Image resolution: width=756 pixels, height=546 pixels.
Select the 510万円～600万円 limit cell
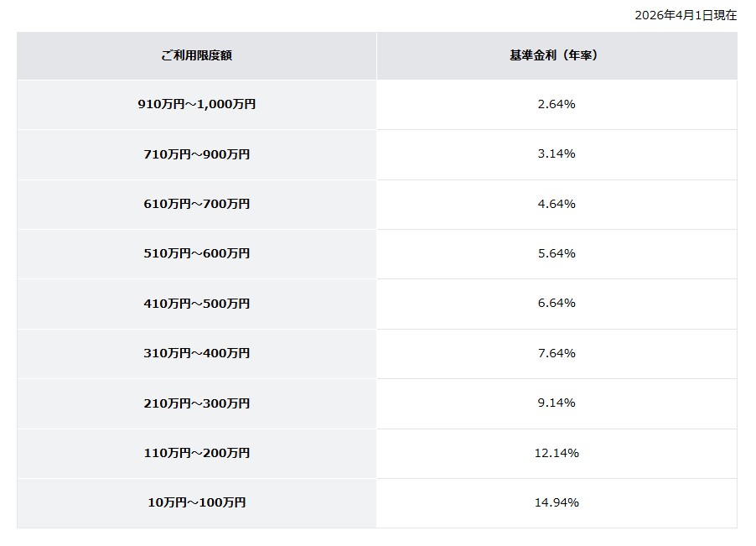coord(196,253)
